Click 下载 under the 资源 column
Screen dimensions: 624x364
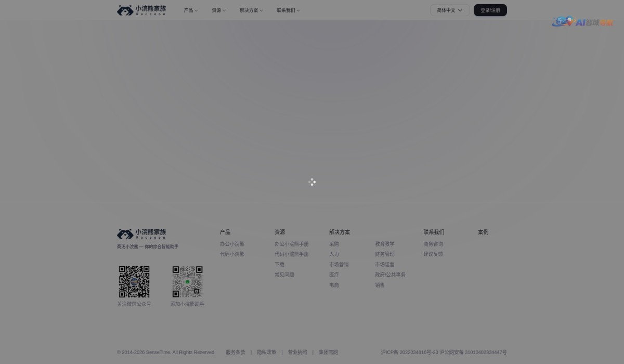[279, 264]
